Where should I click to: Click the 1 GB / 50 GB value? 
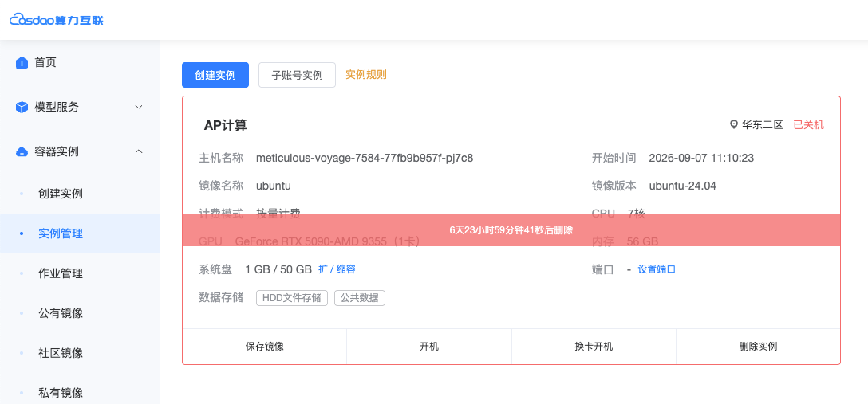[x=278, y=269]
